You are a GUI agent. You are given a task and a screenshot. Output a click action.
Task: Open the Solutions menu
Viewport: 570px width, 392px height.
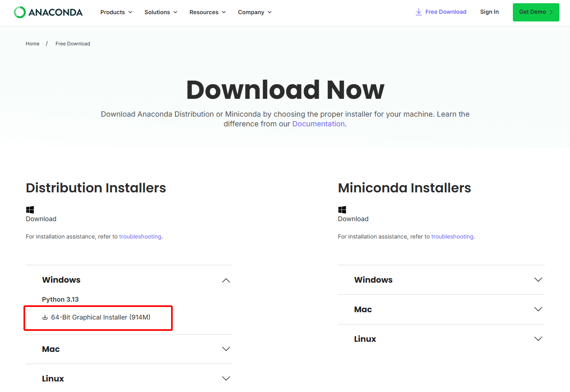pos(161,12)
